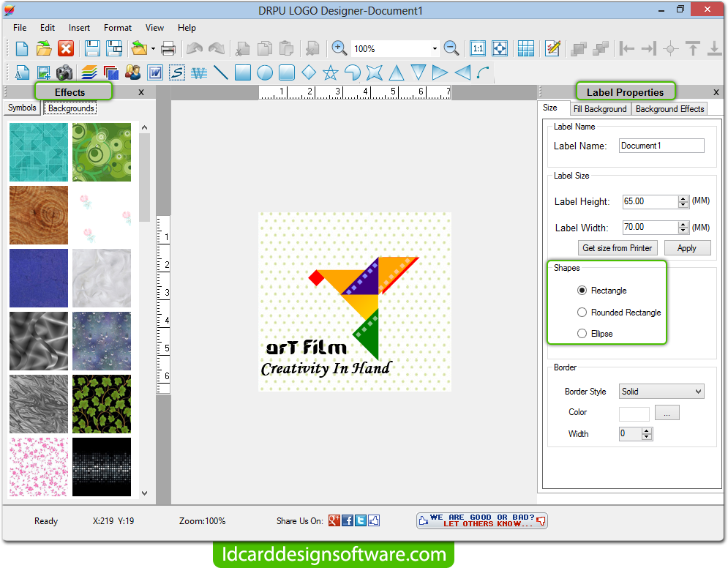Click the camera capture icon

pyautogui.click(x=65, y=72)
